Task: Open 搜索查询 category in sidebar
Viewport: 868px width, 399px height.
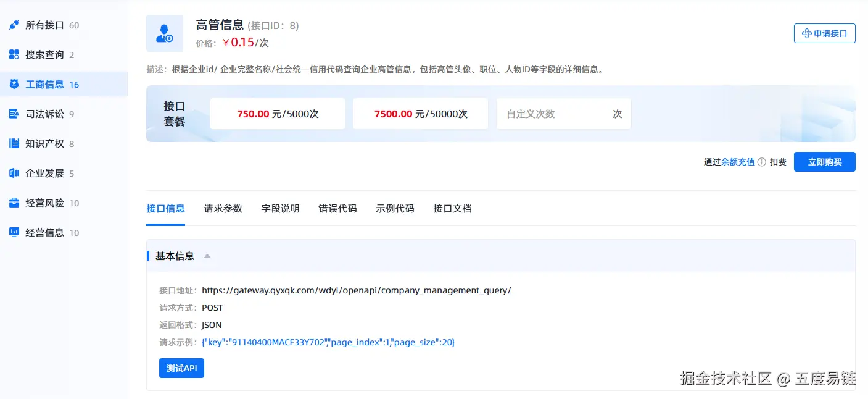Action: point(64,55)
